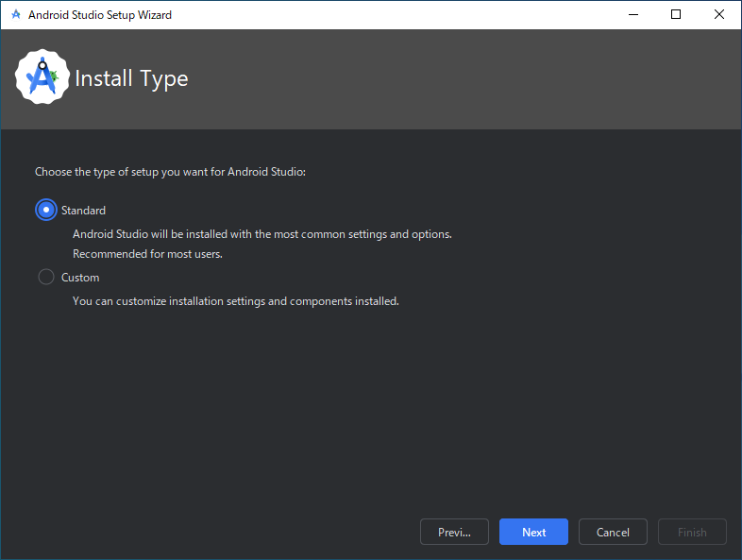
Task: Cancel the setup wizard
Action: (x=613, y=532)
